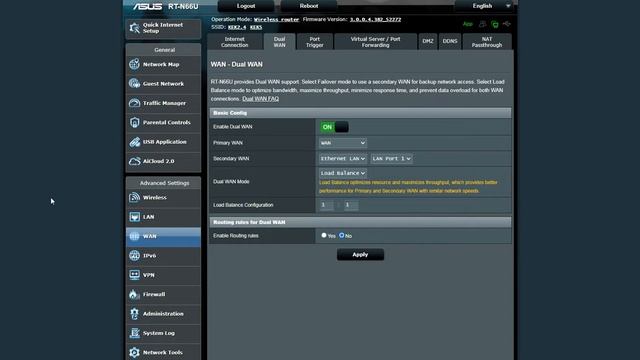This screenshot has width=640, height=360.
Task: Click the firmware version link
Action: click(376, 20)
